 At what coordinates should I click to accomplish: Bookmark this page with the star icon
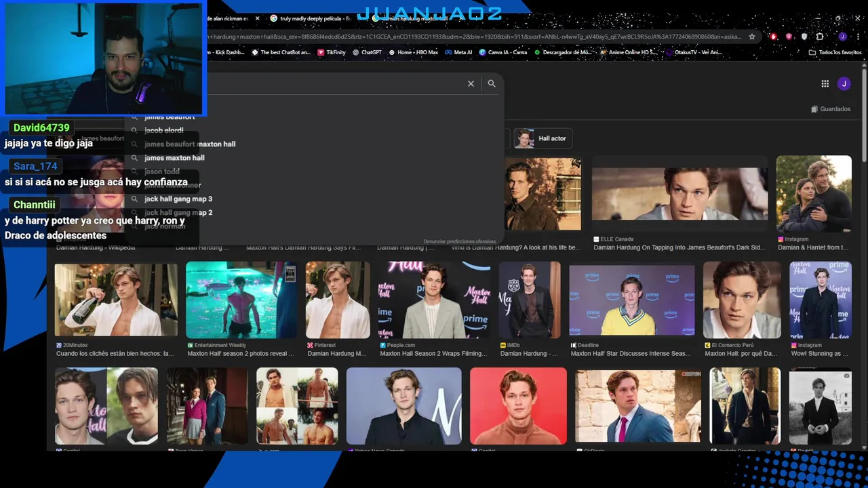[752, 37]
